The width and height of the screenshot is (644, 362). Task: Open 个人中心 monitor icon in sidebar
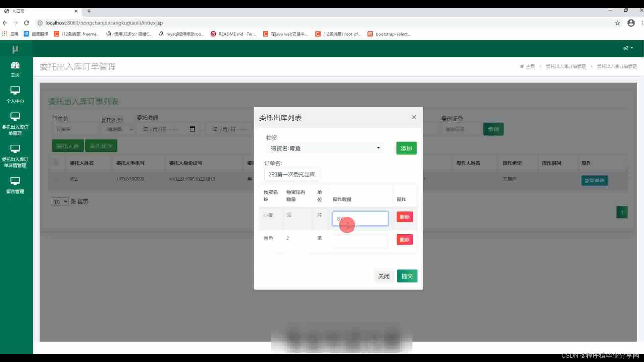point(15,91)
